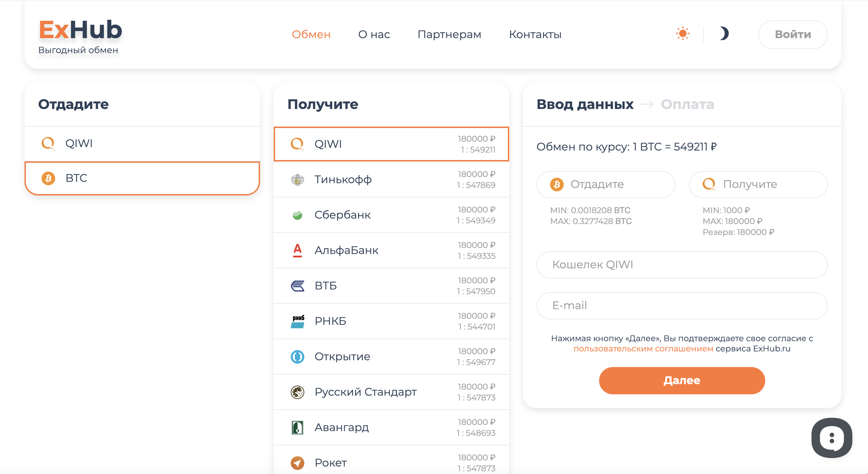Click exchange rate text 1 BTC = 549211 ₽

(675, 147)
